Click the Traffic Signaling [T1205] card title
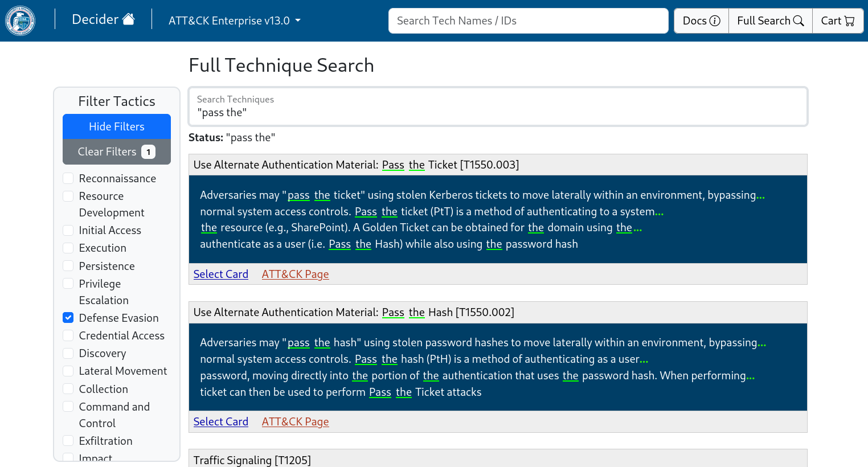 (252, 460)
